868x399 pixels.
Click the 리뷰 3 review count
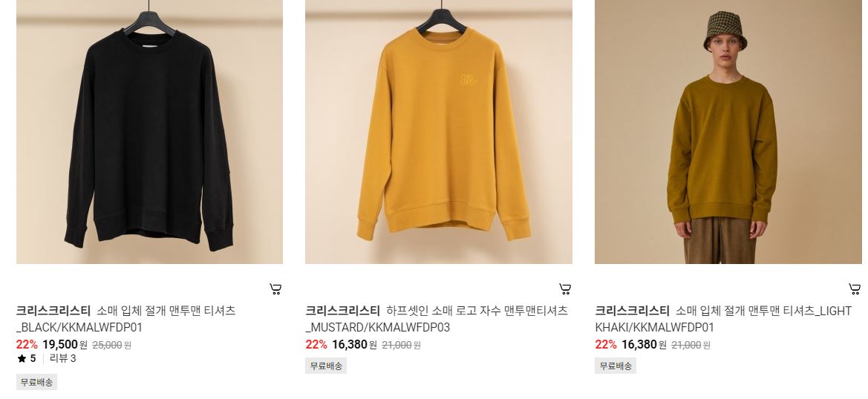click(x=62, y=359)
